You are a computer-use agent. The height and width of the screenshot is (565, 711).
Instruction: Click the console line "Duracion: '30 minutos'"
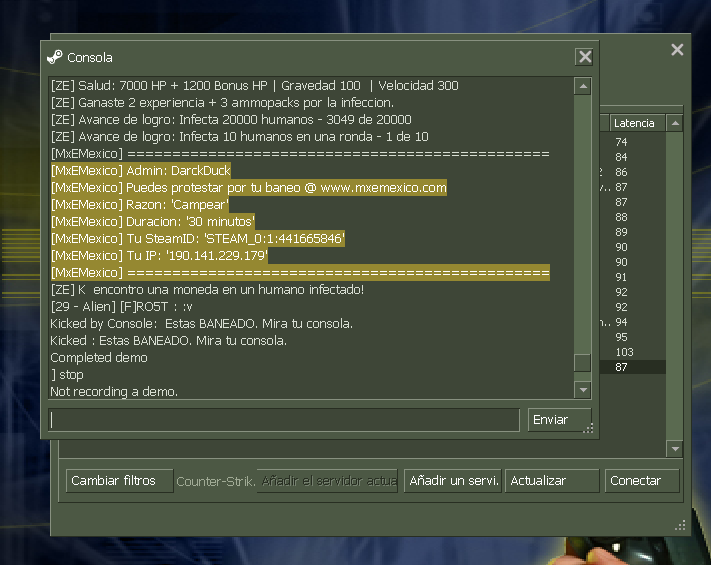pyautogui.click(x=152, y=222)
